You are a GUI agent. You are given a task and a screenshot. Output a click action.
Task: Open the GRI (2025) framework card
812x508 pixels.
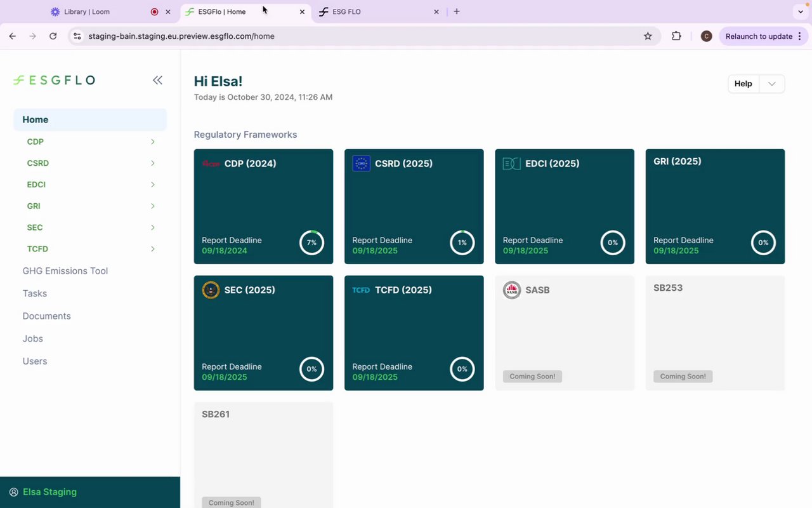pyautogui.click(x=715, y=206)
